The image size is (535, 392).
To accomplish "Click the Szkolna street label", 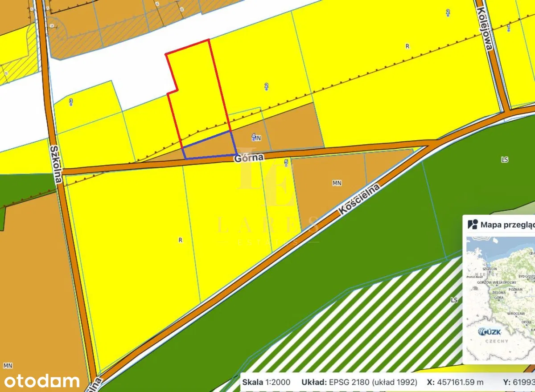I will point(55,161).
